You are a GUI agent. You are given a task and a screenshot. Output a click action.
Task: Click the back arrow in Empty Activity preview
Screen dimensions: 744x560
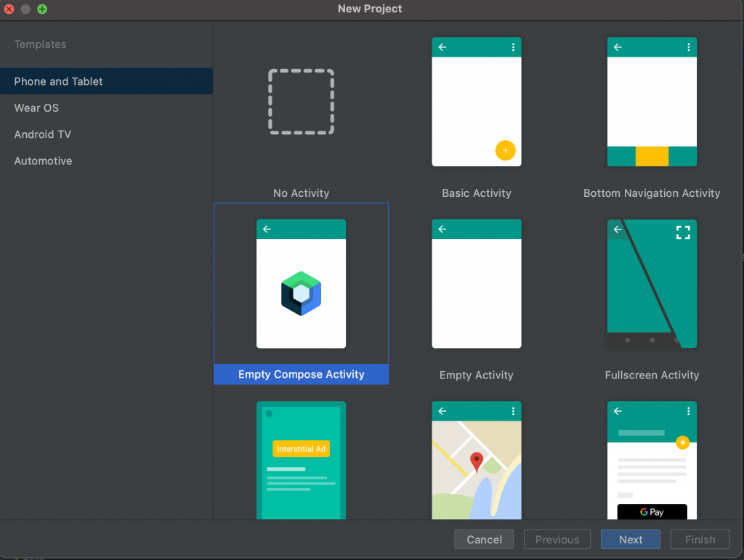coord(442,229)
